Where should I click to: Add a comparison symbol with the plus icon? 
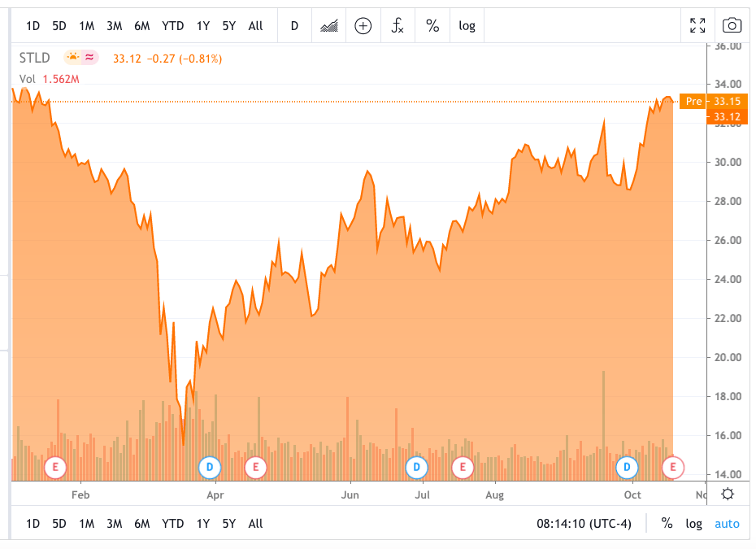pos(363,25)
